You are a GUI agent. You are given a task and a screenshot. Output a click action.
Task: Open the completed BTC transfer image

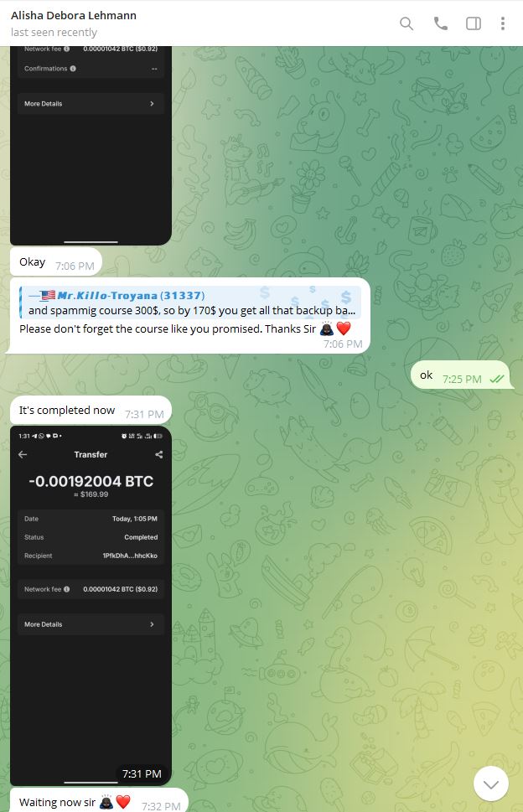point(91,606)
